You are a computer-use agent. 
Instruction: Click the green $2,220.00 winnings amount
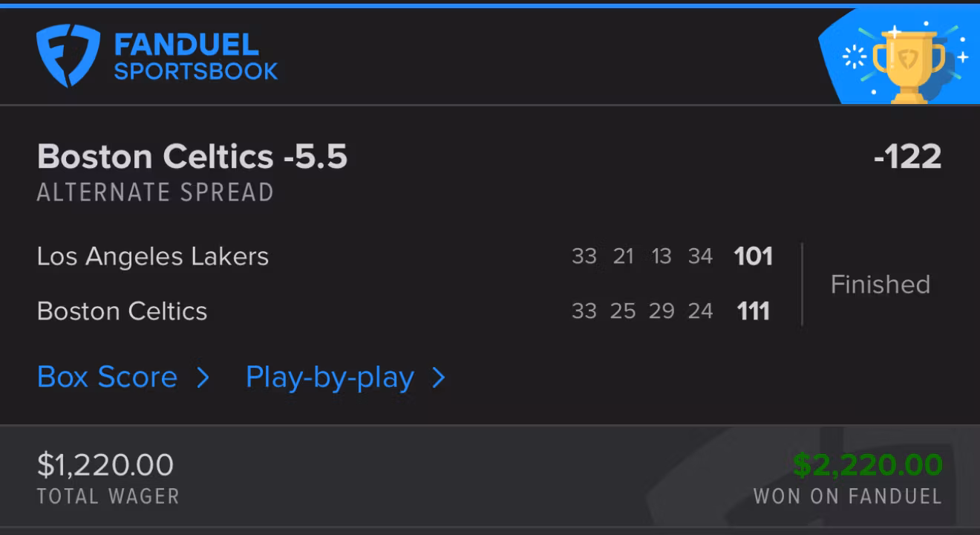[867, 465]
